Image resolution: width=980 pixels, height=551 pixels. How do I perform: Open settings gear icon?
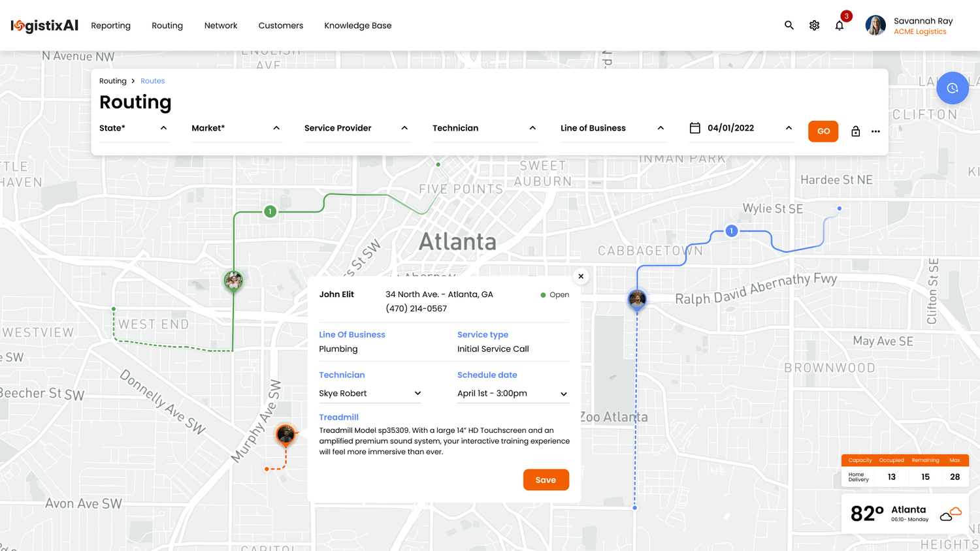(814, 25)
